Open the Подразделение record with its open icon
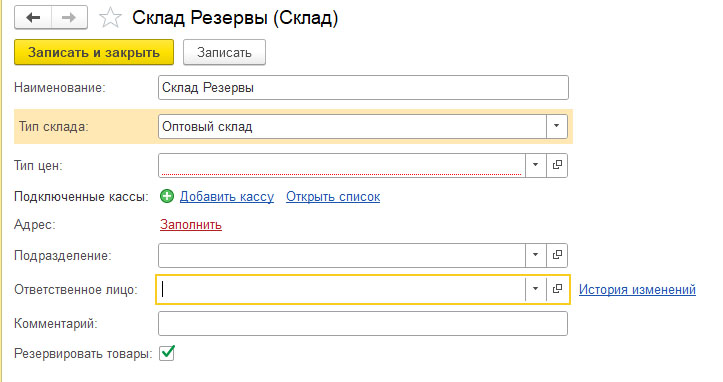723x382 pixels. point(557,255)
